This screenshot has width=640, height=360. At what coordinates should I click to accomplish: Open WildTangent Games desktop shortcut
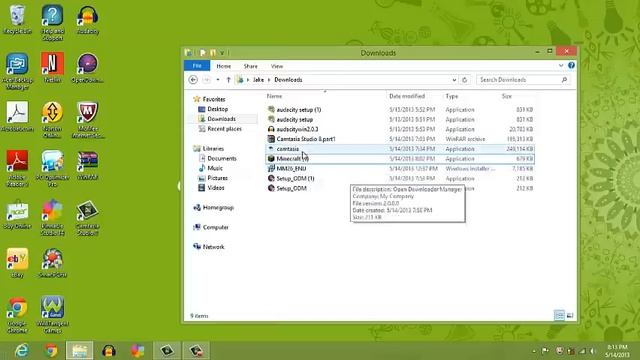(x=52, y=315)
